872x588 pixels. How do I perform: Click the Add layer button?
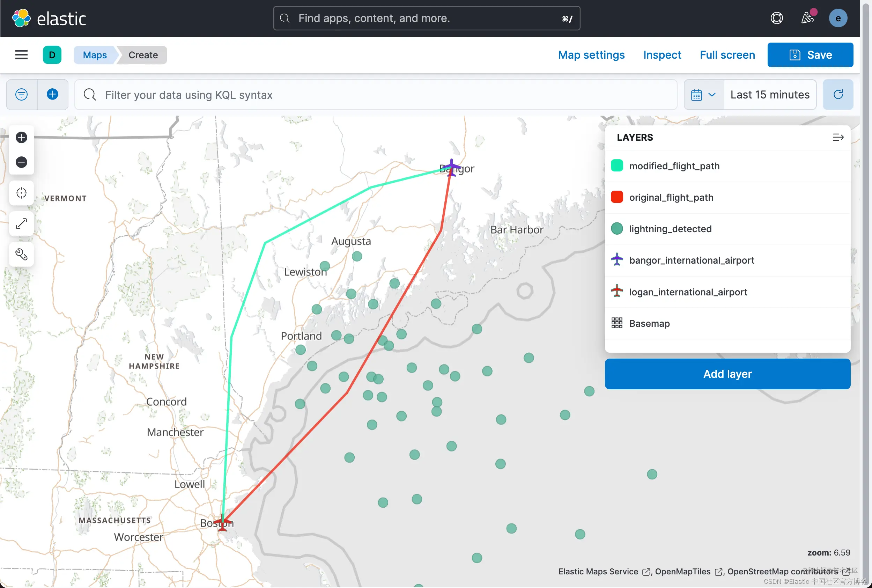(727, 374)
